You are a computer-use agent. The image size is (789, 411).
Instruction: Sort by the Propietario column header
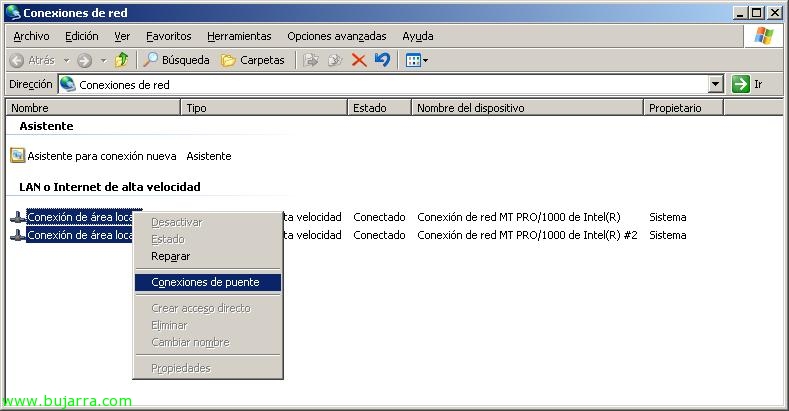pos(683,108)
